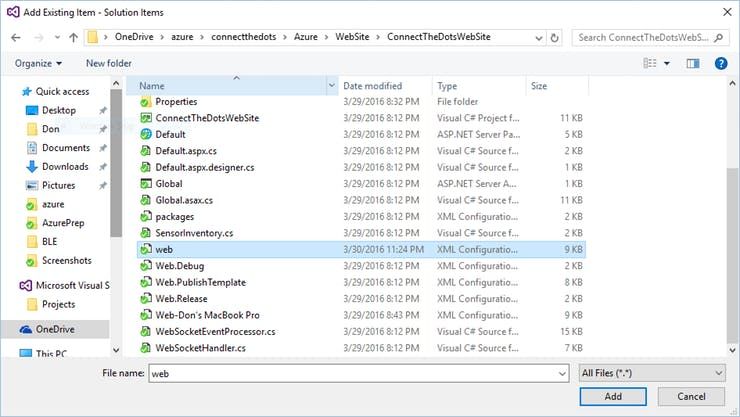Click the Search ConnectTheDotsWebSite box

tap(643, 37)
